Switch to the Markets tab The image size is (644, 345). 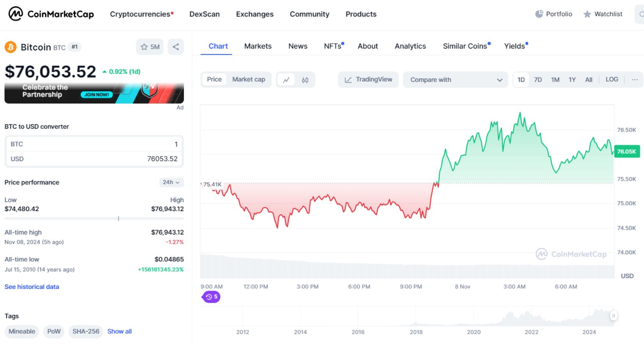[x=258, y=46]
